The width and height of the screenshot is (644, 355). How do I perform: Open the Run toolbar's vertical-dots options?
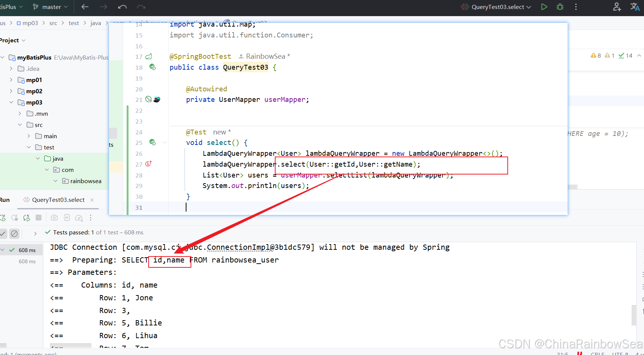pos(91,218)
